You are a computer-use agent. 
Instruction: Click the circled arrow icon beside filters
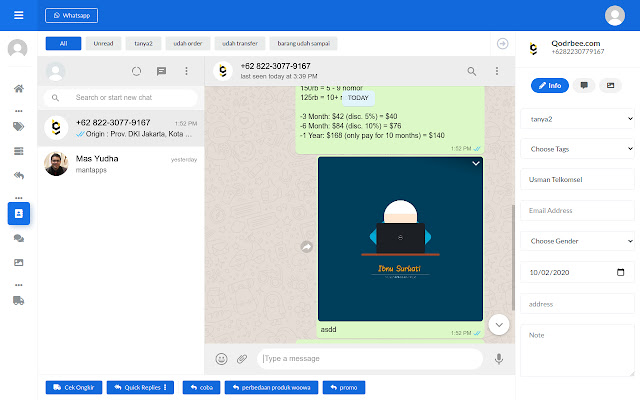[x=502, y=43]
